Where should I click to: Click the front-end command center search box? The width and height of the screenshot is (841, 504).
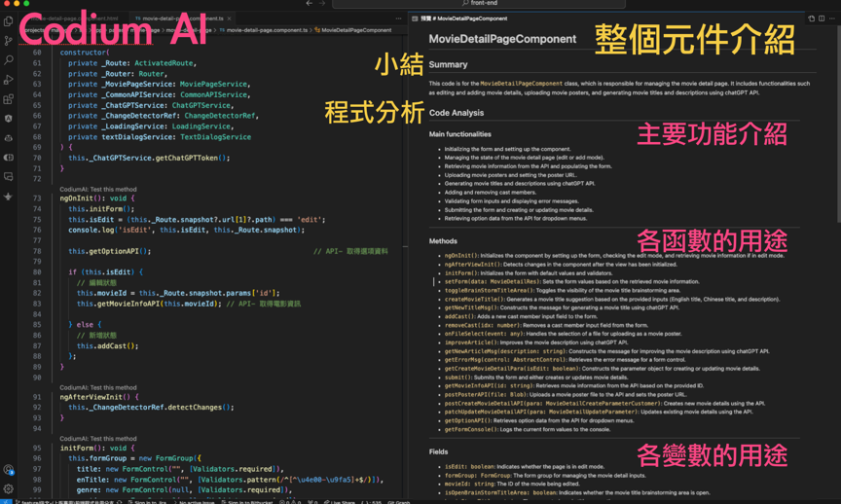[x=479, y=3]
